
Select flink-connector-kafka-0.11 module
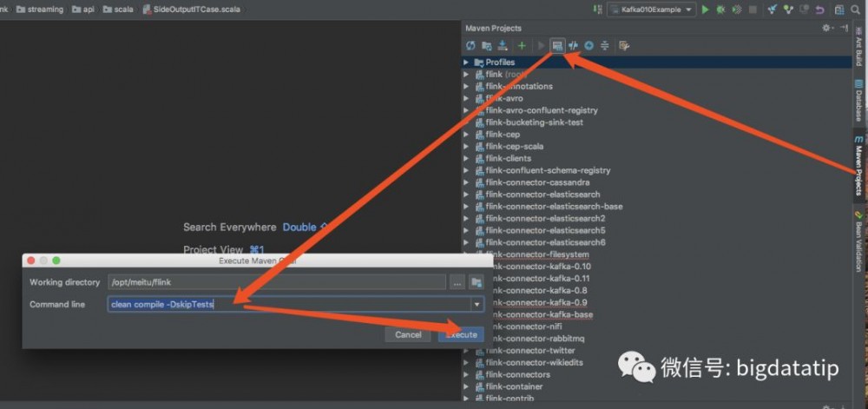coord(541,279)
